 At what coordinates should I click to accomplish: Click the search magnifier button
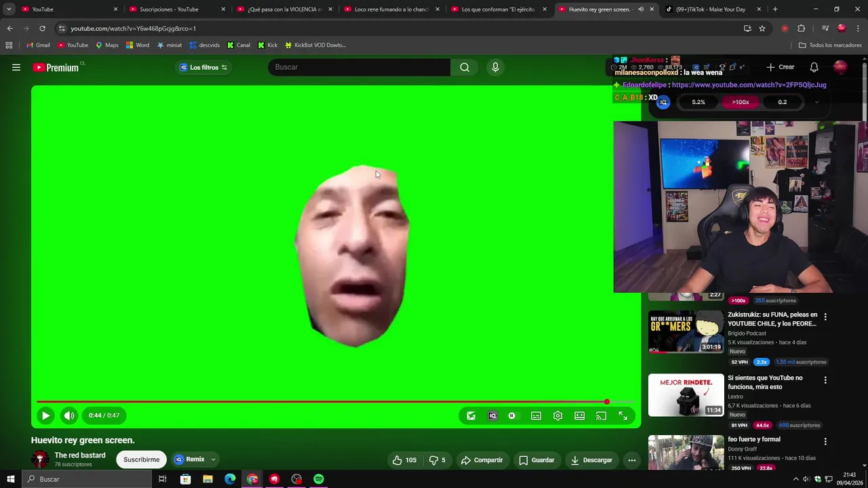(x=465, y=67)
